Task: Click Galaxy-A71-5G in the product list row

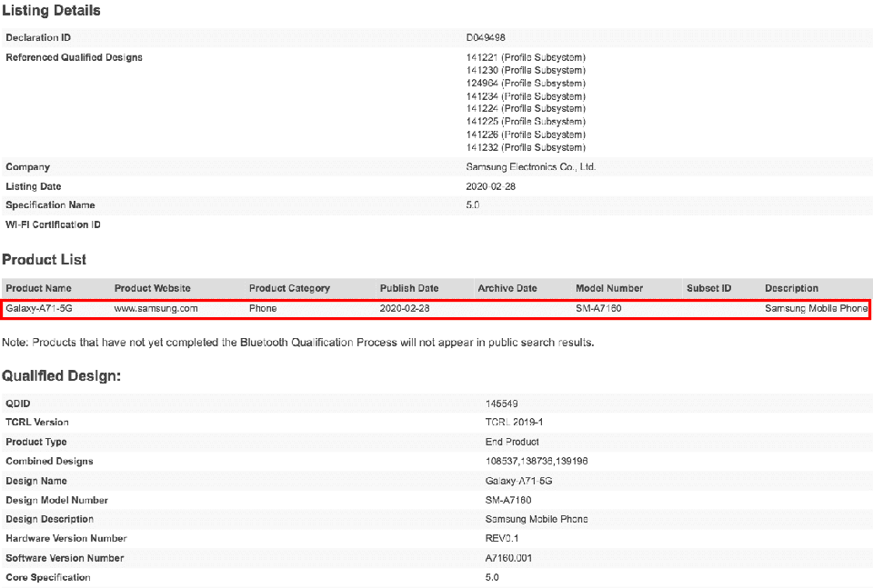Action: [39, 308]
